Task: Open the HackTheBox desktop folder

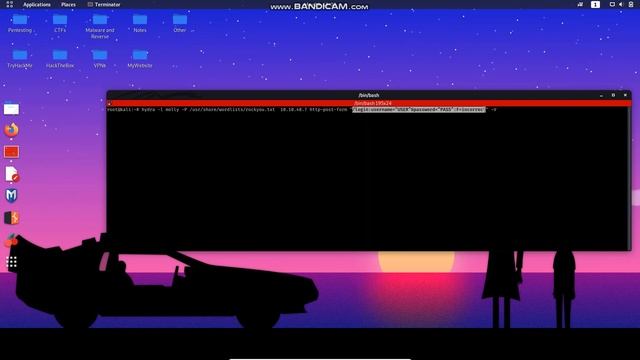Action: click(x=60, y=58)
